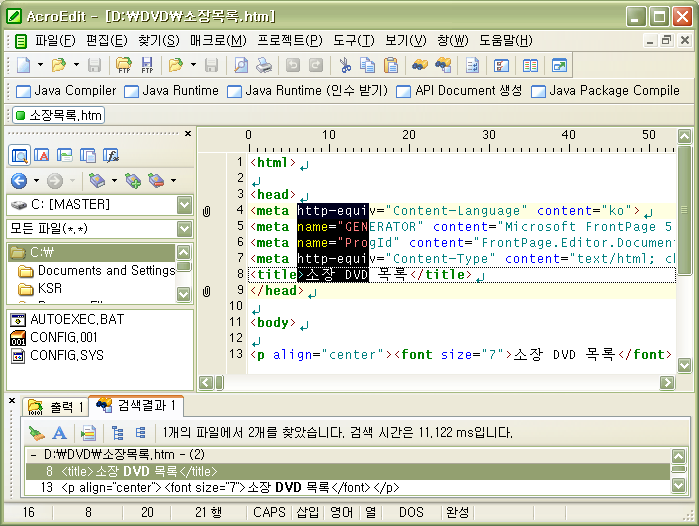Click the bookmark clip on line 4
699x526 pixels.
(206, 211)
